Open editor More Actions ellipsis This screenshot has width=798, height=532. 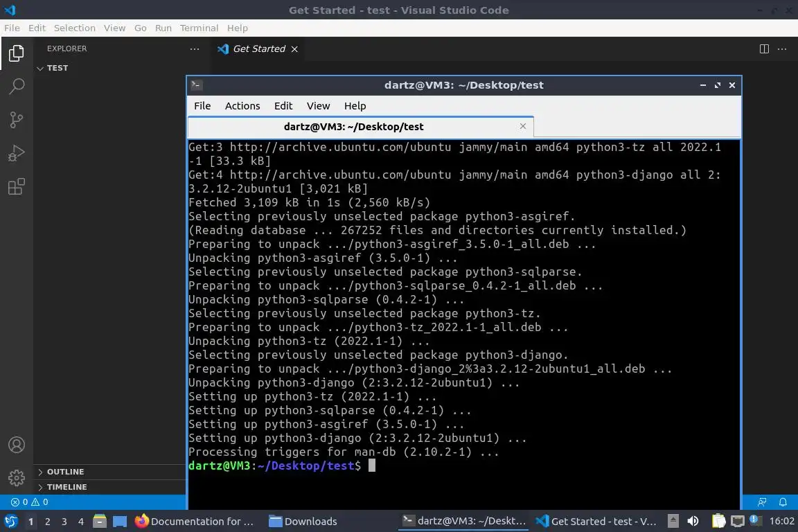[x=782, y=49]
